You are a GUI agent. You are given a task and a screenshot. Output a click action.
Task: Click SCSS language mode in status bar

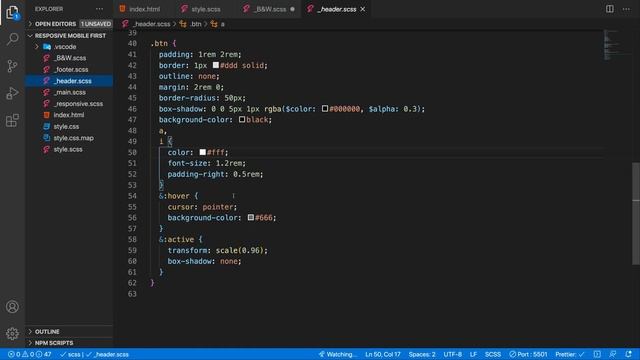click(x=493, y=354)
